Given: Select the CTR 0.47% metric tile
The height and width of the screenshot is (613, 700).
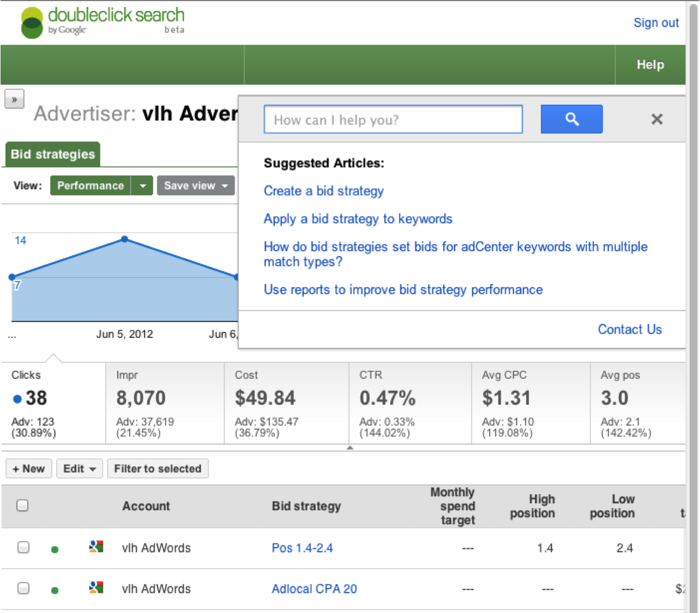Looking at the screenshot, I should (x=410, y=403).
